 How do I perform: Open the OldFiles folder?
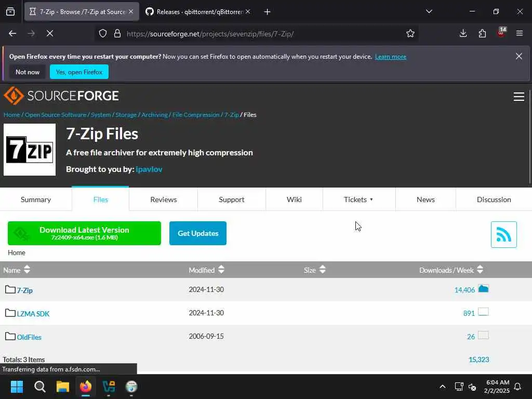(x=29, y=337)
